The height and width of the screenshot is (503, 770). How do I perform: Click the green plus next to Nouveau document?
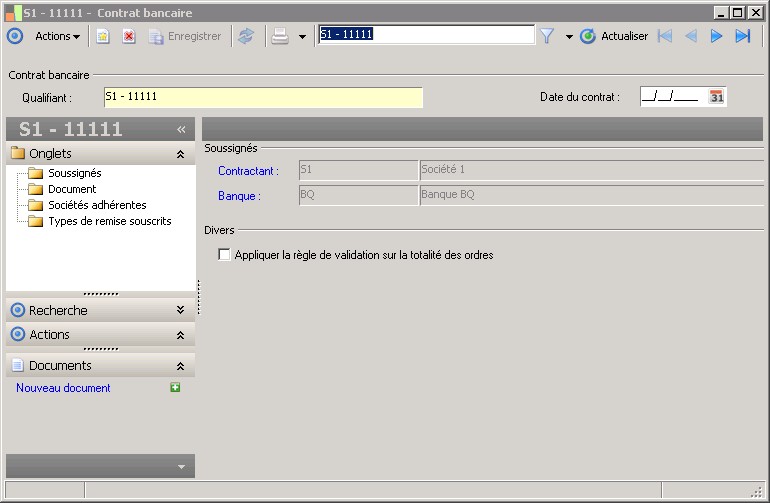click(x=175, y=388)
